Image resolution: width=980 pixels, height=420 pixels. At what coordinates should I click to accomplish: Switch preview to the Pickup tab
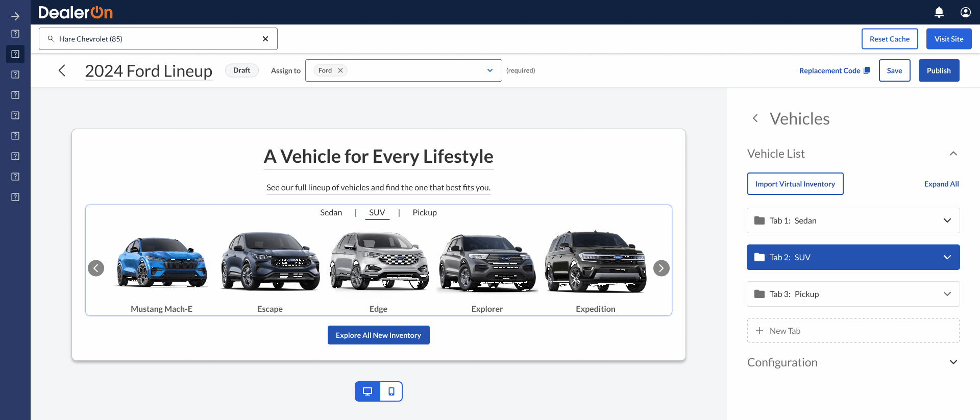point(425,212)
